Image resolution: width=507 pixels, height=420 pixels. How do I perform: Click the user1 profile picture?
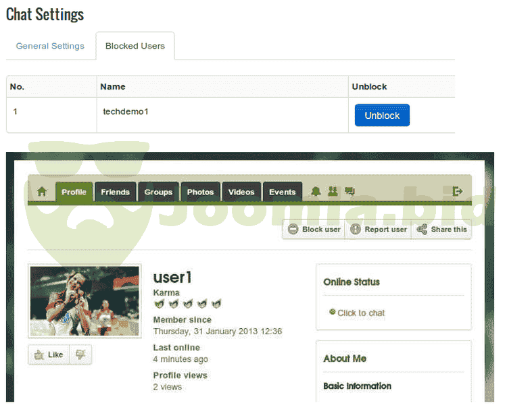[x=84, y=300]
